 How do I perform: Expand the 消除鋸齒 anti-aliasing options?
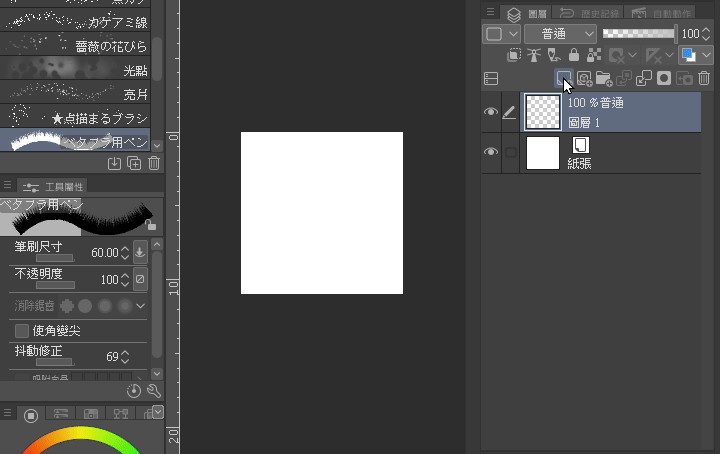pyautogui.click(x=141, y=305)
